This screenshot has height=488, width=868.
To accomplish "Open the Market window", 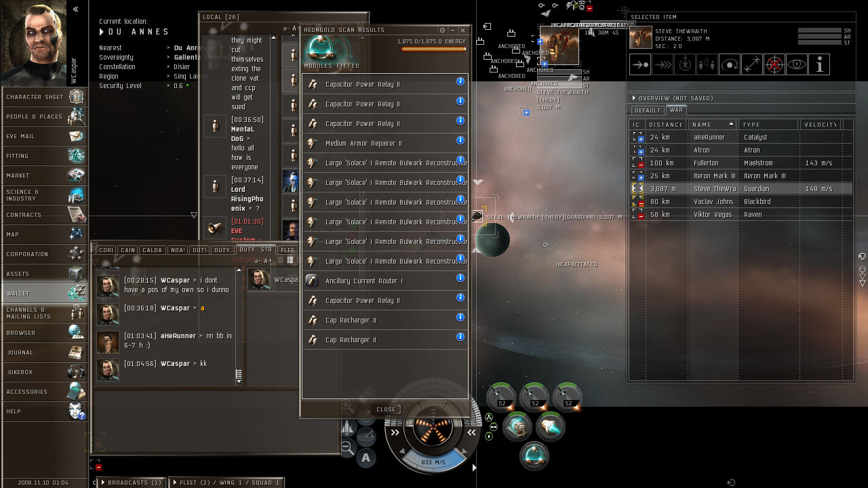I will (45, 176).
